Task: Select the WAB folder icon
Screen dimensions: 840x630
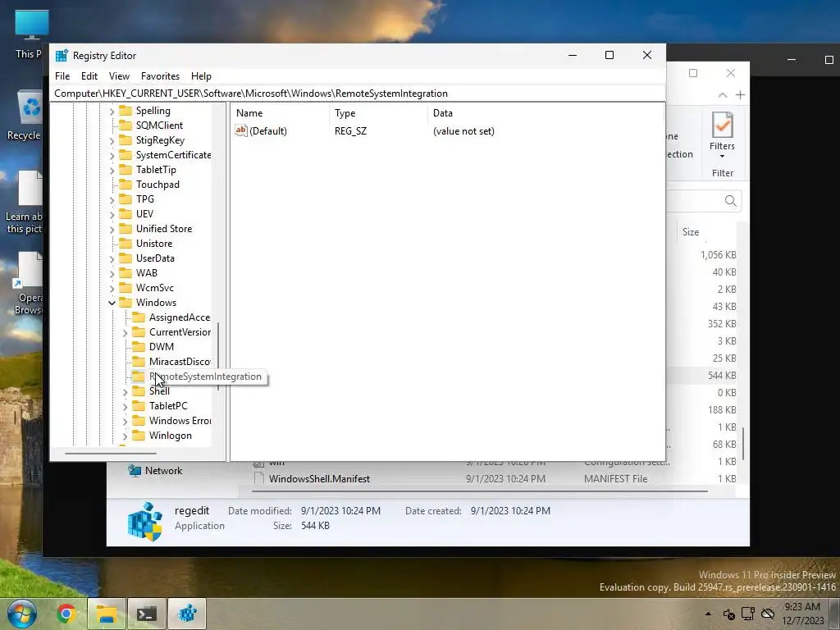Action: (x=126, y=272)
